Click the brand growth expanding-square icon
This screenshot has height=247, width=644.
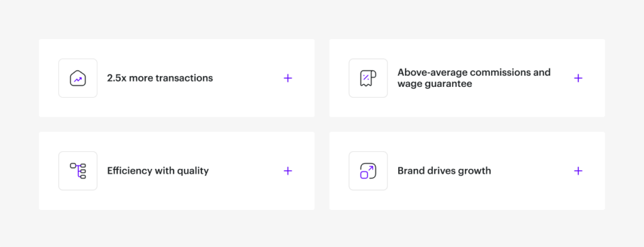368,171
